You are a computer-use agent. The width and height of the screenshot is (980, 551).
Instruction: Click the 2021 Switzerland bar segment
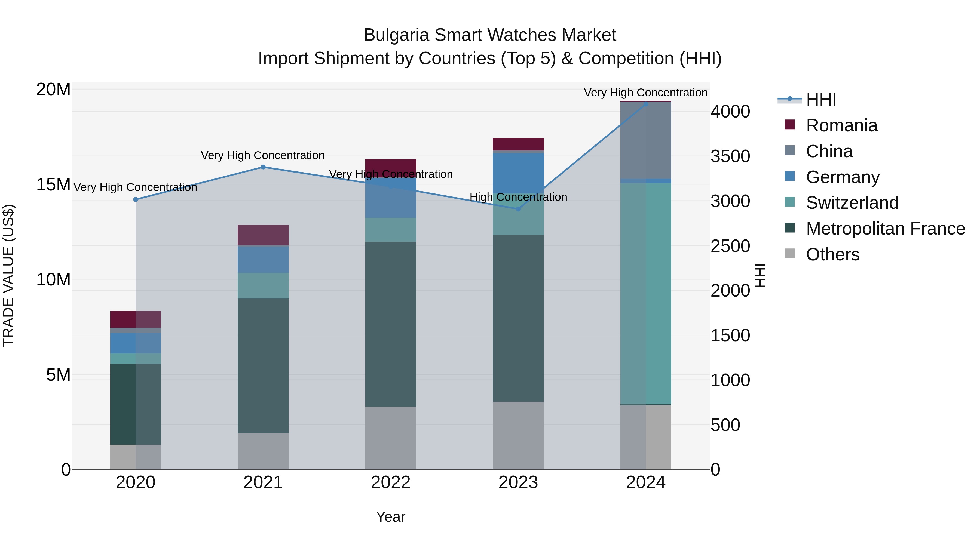pos(263,286)
